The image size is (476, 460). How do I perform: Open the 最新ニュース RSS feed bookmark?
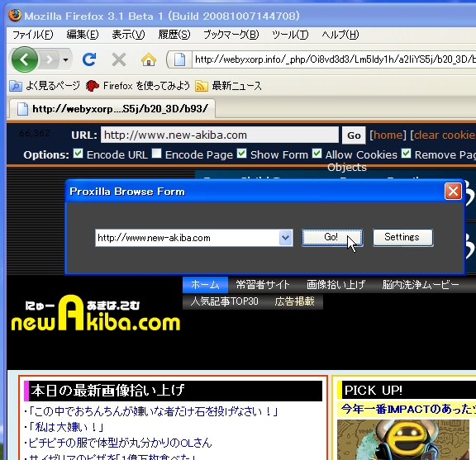(228, 86)
